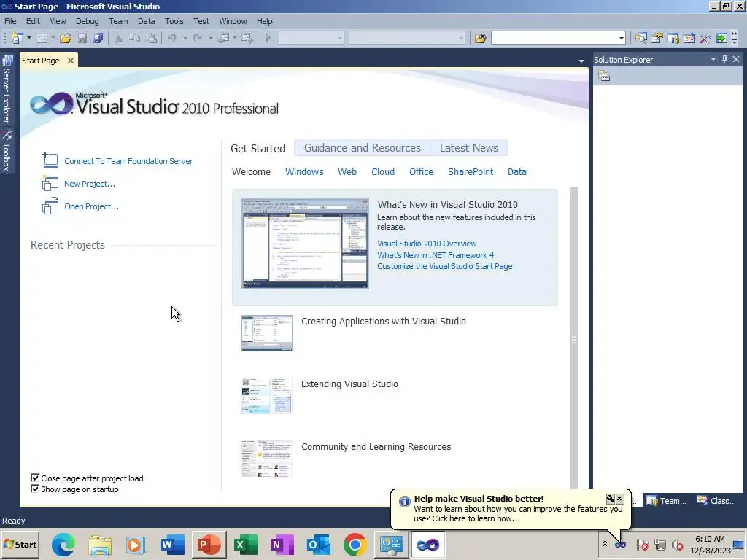The image size is (747, 560).
Task: Click the Undo toolbar icon
Action: [x=172, y=38]
